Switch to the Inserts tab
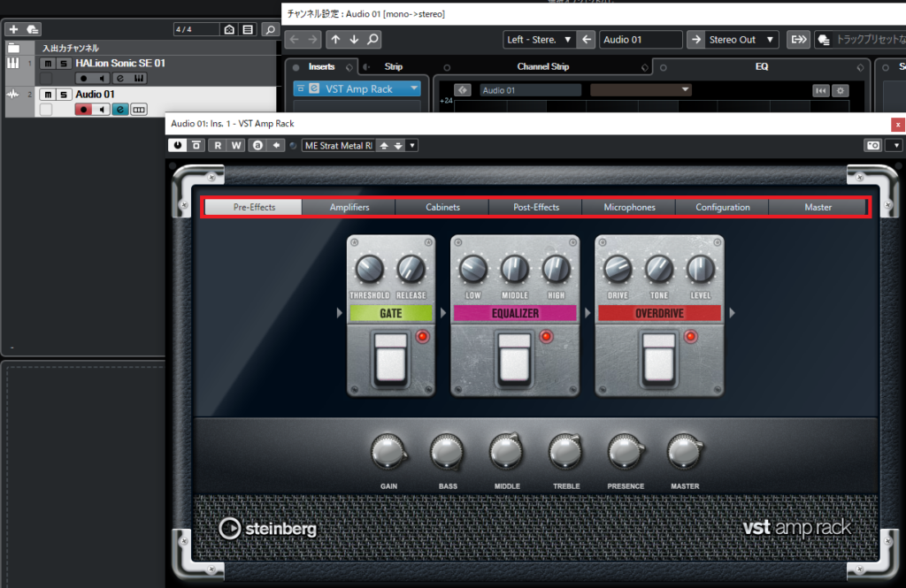906x588 pixels. pos(321,67)
